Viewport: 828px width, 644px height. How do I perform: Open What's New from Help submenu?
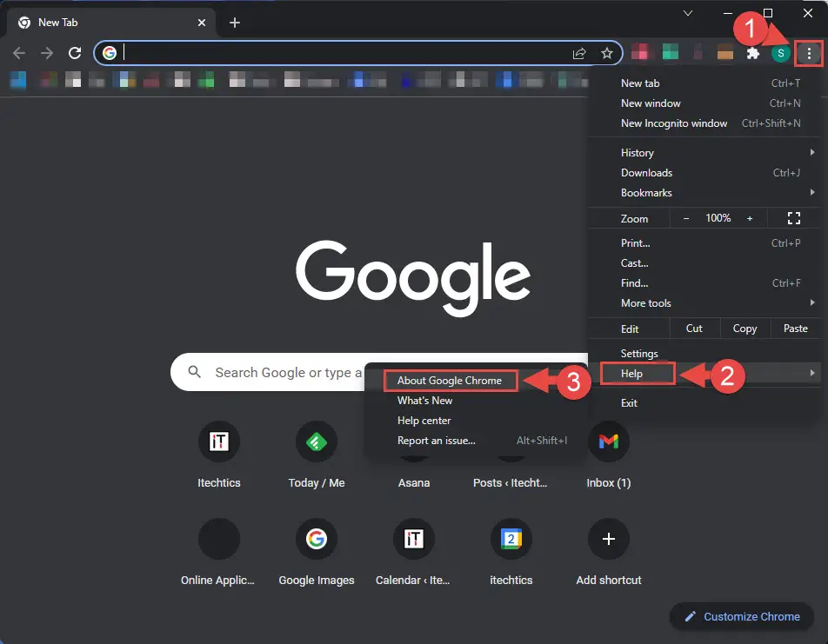(476, 401)
